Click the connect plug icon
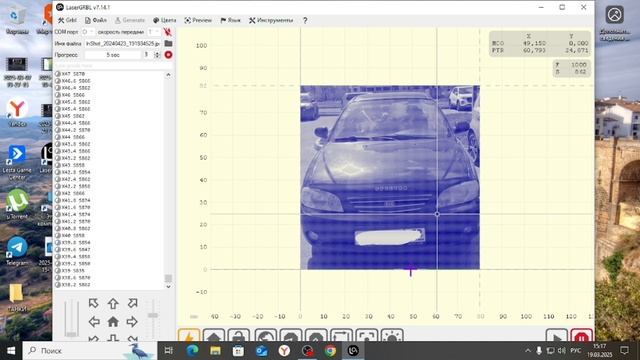This screenshot has width=640, height=360. [167, 32]
